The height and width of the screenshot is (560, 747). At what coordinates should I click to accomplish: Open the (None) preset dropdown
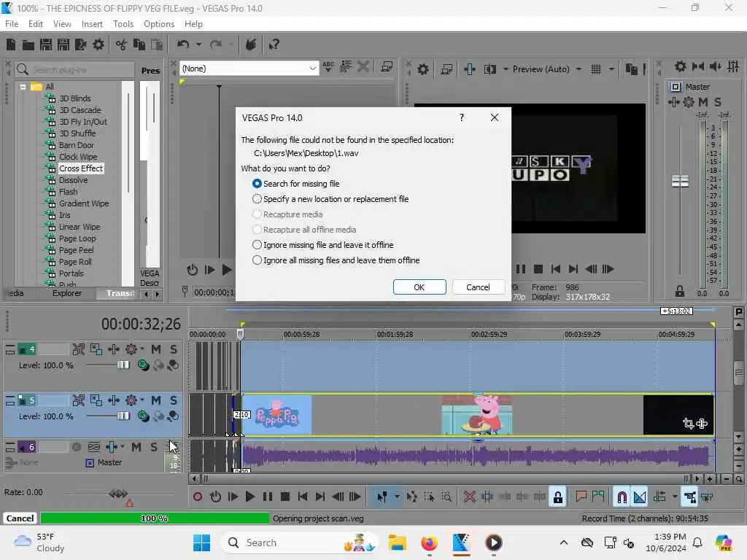click(312, 69)
